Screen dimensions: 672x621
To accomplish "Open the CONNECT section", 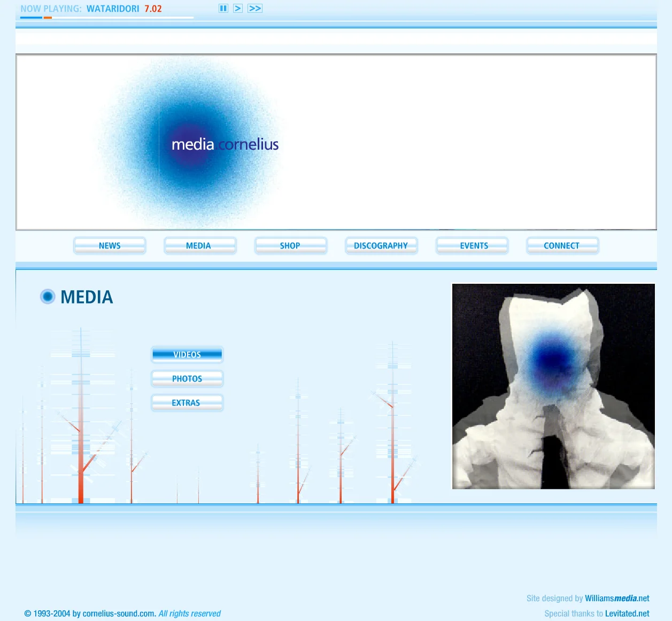I will pyautogui.click(x=562, y=246).
